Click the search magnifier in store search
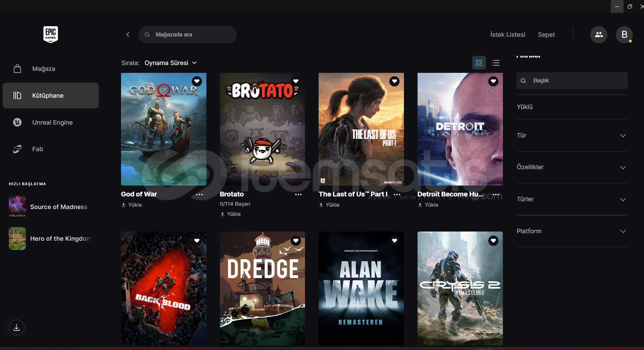Image resolution: width=644 pixels, height=350 pixels. [x=147, y=34]
